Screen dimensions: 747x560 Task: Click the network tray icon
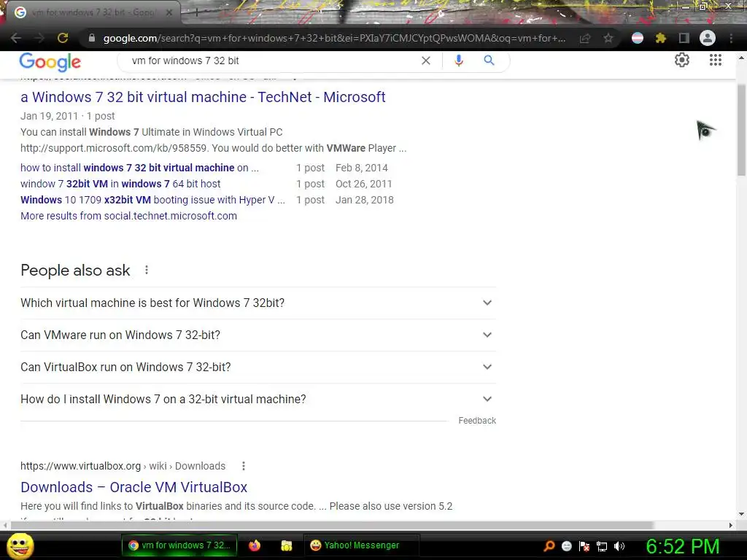tap(602, 546)
